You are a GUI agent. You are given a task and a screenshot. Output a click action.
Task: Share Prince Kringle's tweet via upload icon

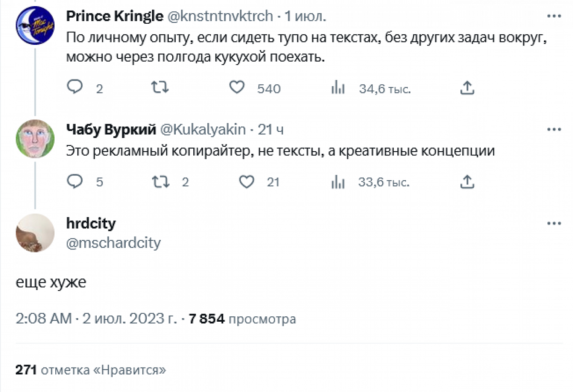(467, 88)
